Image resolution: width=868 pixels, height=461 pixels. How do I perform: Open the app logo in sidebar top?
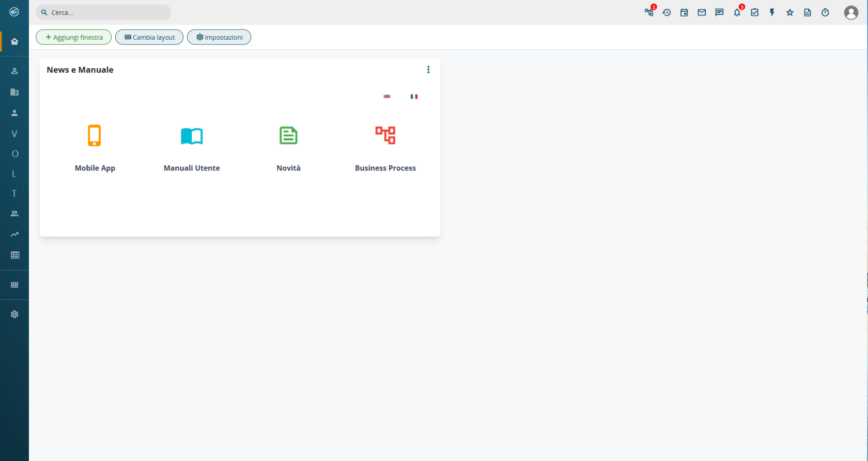(14, 12)
